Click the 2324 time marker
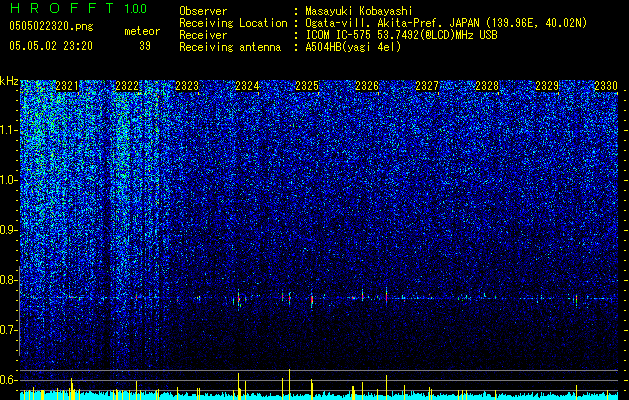The image size is (629, 400). [x=247, y=86]
